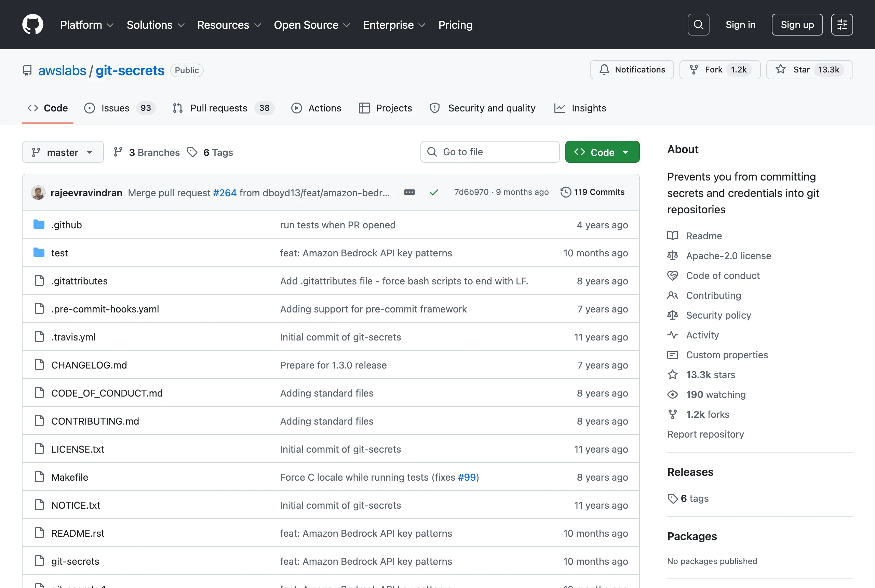Open the CODE_OF_CONDUCT.md file
The height and width of the screenshot is (588, 875).
pyautogui.click(x=107, y=393)
